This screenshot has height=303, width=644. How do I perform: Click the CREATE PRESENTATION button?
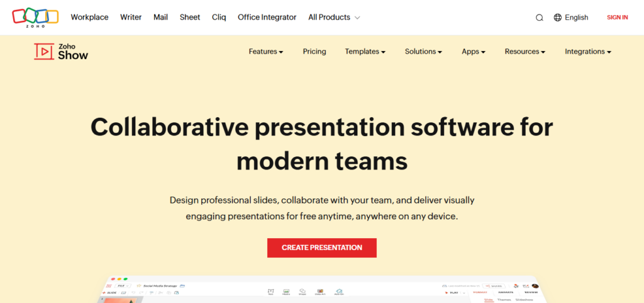[321, 248]
